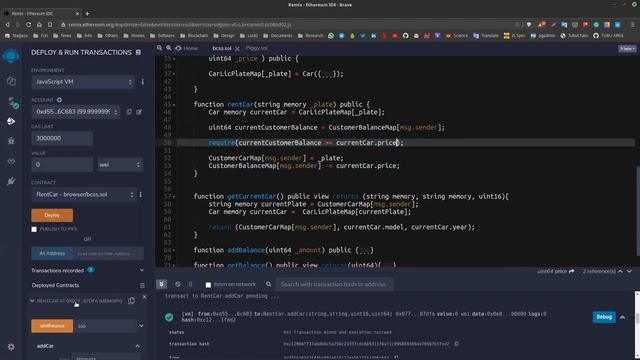Create new account with plus icon
640x360 pixels.
click(59, 100)
